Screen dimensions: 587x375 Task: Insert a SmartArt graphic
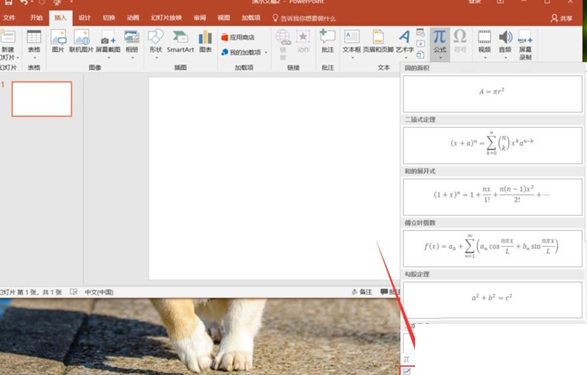click(180, 41)
